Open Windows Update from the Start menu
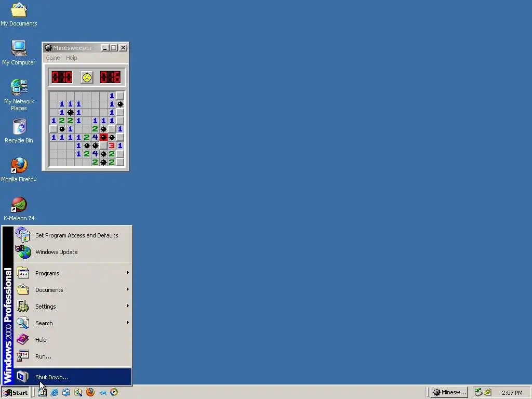 click(x=73, y=252)
